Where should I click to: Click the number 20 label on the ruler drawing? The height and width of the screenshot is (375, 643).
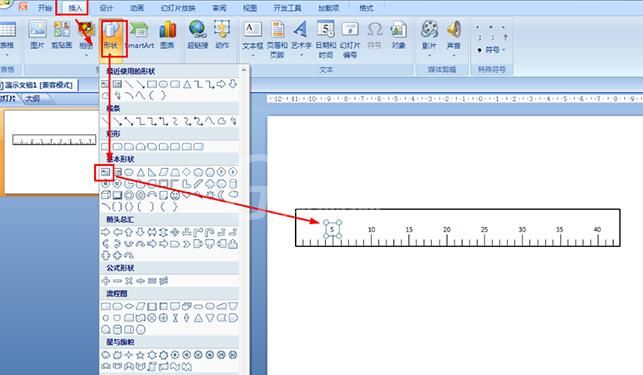click(447, 229)
